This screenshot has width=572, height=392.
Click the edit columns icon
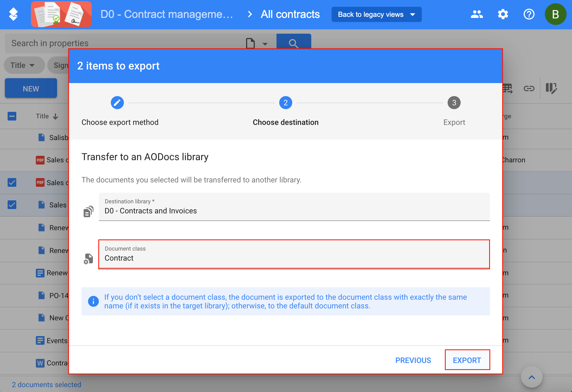click(551, 88)
